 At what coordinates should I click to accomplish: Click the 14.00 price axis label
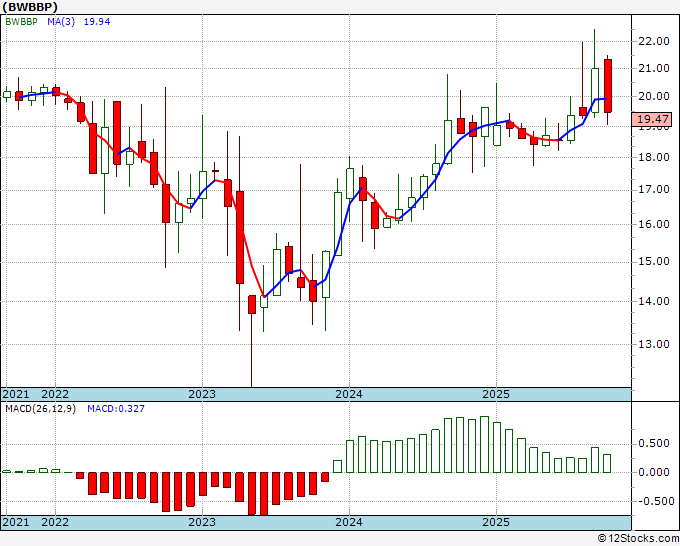[x=654, y=301]
